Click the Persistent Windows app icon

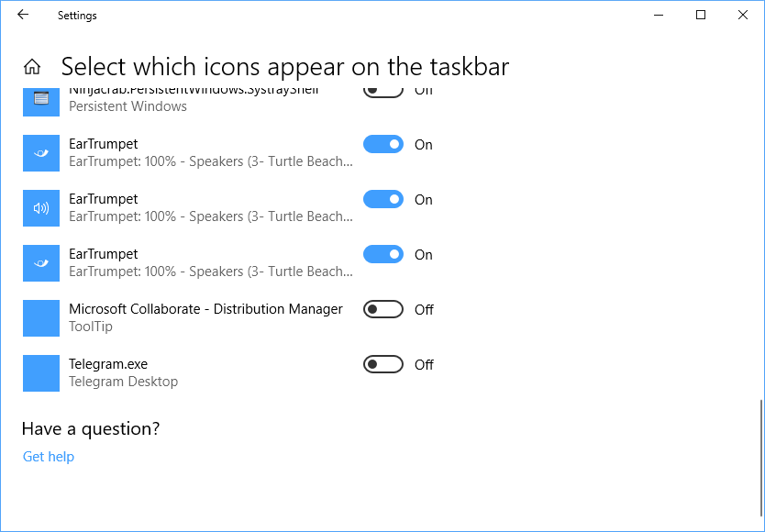(40, 97)
